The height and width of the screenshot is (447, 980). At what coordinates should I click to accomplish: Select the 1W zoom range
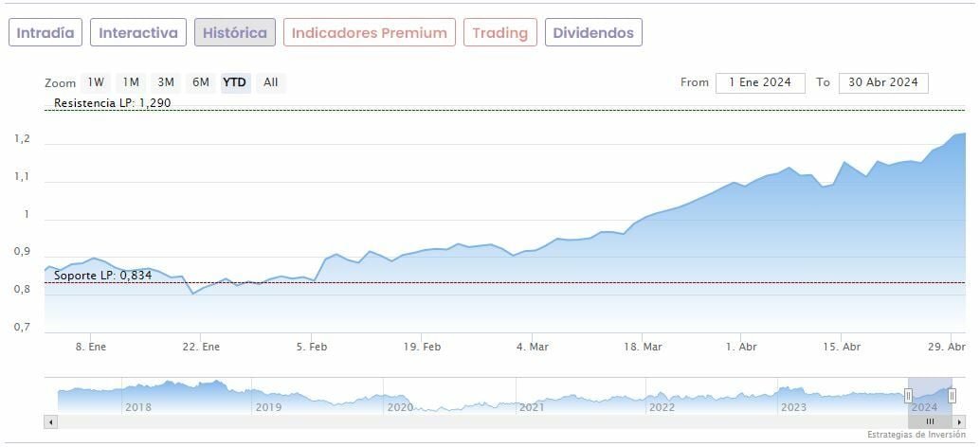(x=96, y=82)
